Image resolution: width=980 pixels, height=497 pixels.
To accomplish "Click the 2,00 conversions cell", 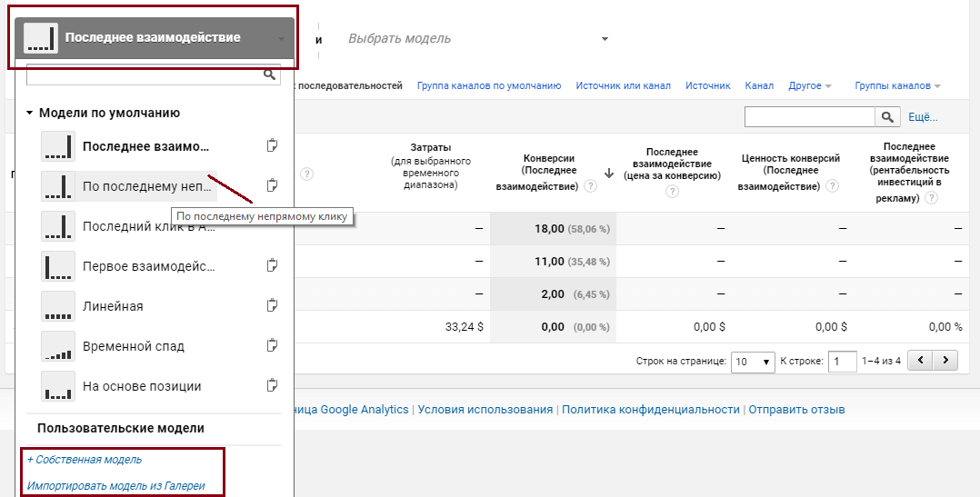I will pyautogui.click(x=553, y=294).
